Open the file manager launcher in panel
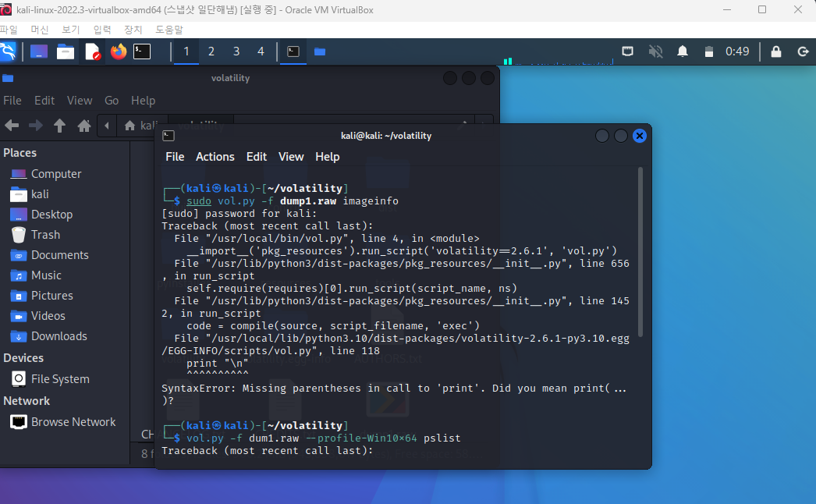816x504 pixels. coord(66,51)
